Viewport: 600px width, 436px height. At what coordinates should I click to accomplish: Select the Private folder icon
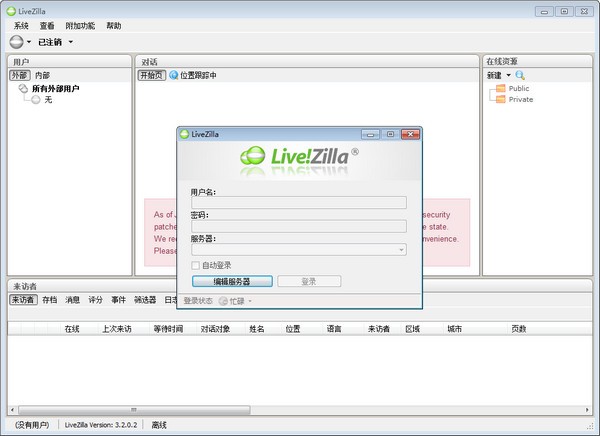click(x=497, y=100)
